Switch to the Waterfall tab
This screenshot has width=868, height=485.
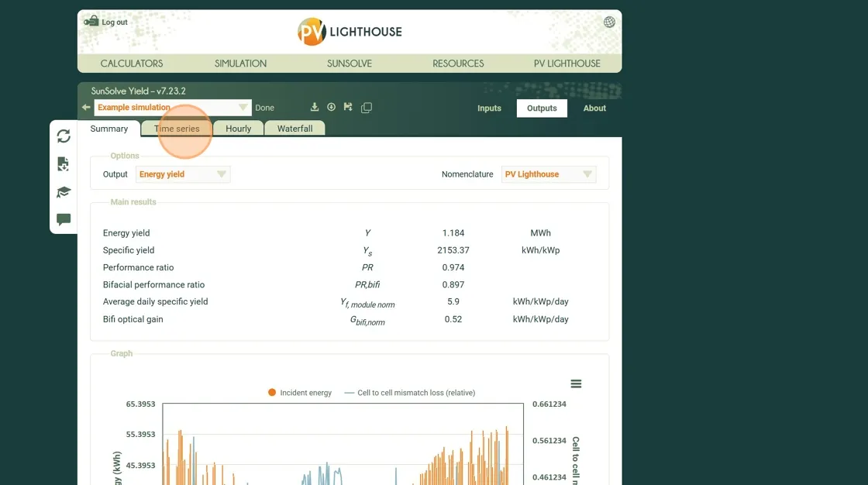point(294,129)
